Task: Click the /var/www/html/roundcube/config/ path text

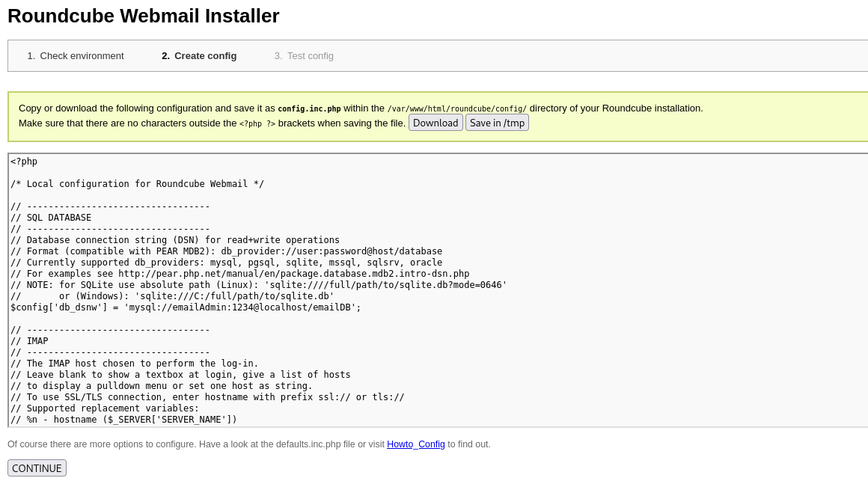Action: 457,109
